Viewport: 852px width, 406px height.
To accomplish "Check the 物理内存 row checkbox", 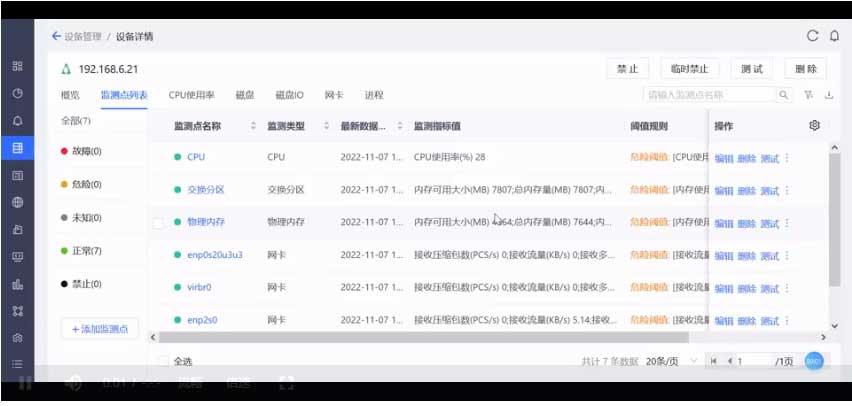I will point(158,223).
